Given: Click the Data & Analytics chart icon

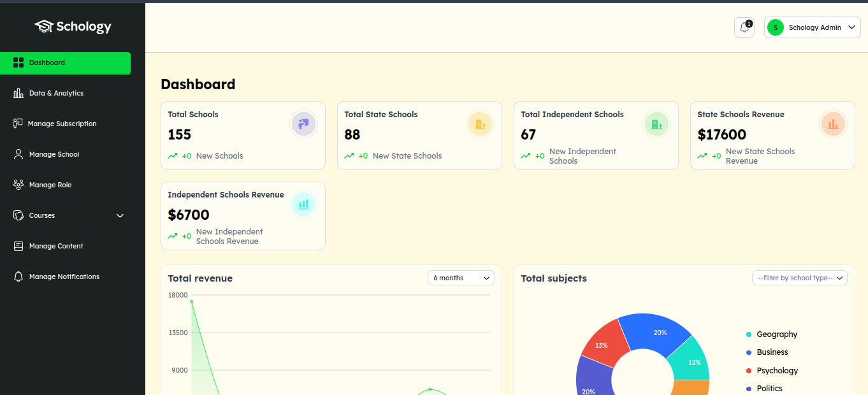Looking at the screenshot, I should (x=18, y=93).
